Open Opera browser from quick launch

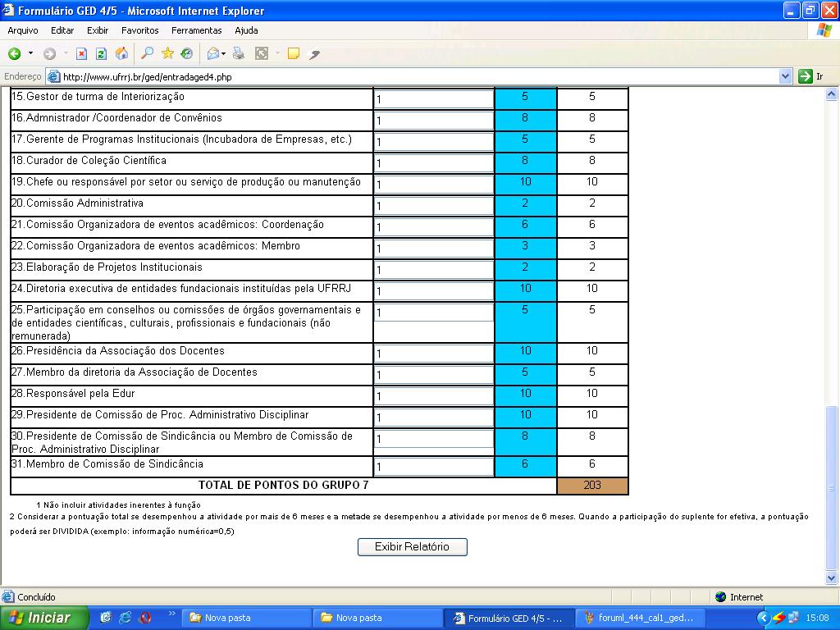pyautogui.click(x=144, y=618)
